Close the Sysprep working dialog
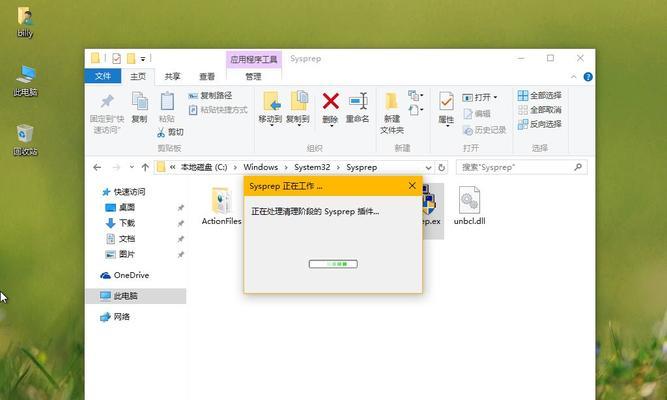This screenshot has height=400, width=667. point(412,186)
